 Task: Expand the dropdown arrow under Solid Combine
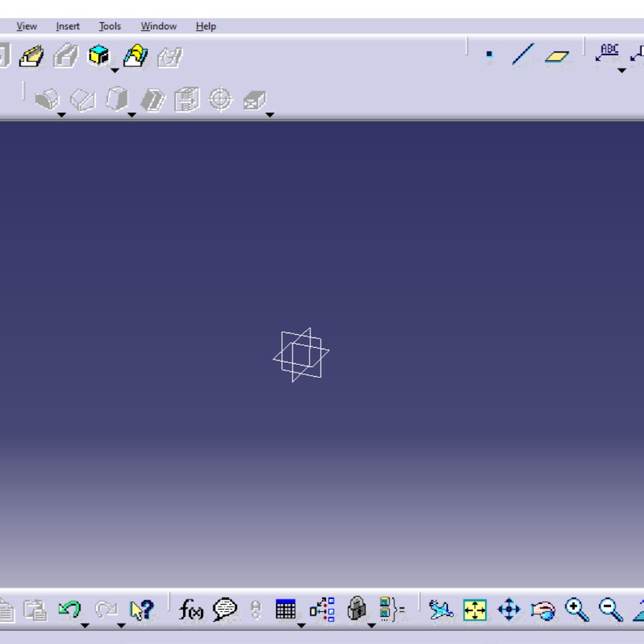point(114,71)
